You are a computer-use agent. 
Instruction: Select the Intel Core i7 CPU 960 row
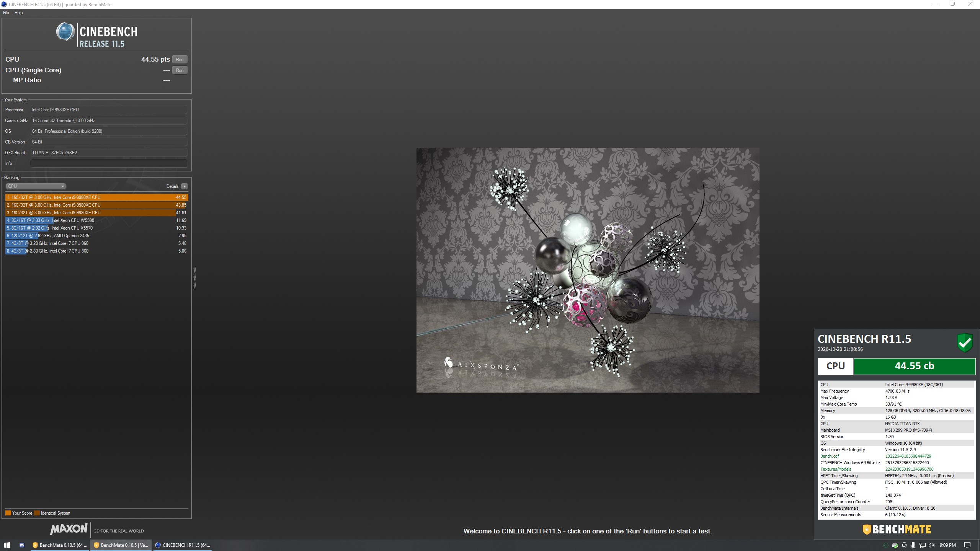click(x=97, y=243)
